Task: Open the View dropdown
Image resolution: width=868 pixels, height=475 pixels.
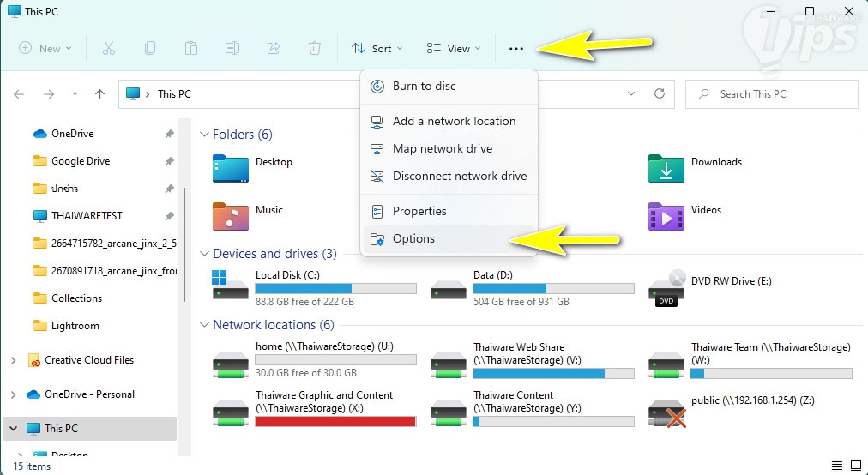Action: click(x=454, y=49)
